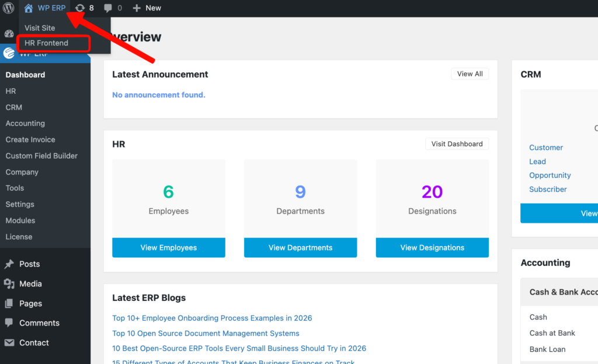Click the Contact envelope icon in sidebar
This screenshot has height=364, width=598.
click(x=9, y=343)
